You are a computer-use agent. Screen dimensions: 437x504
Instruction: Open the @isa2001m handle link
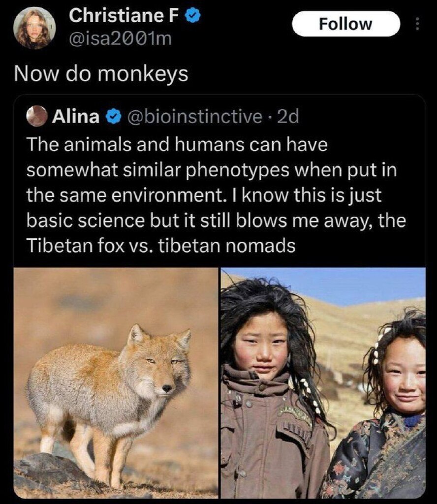pos(121,39)
